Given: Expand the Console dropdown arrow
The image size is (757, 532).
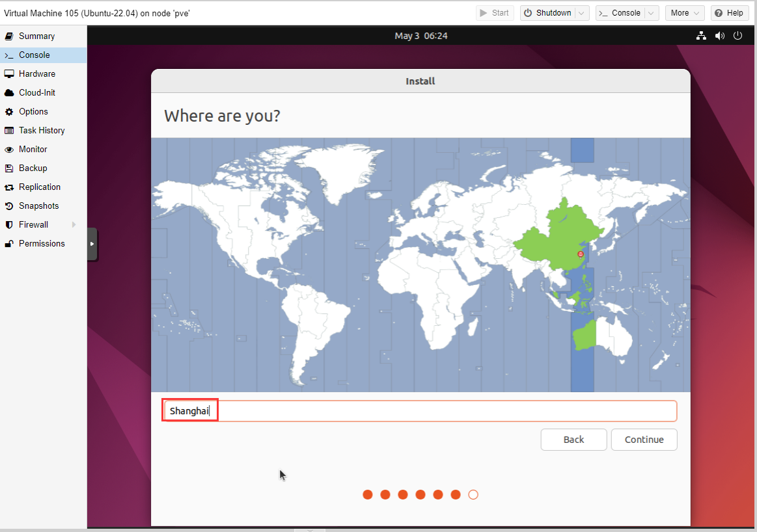Looking at the screenshot, I should [x=652, y=13].
